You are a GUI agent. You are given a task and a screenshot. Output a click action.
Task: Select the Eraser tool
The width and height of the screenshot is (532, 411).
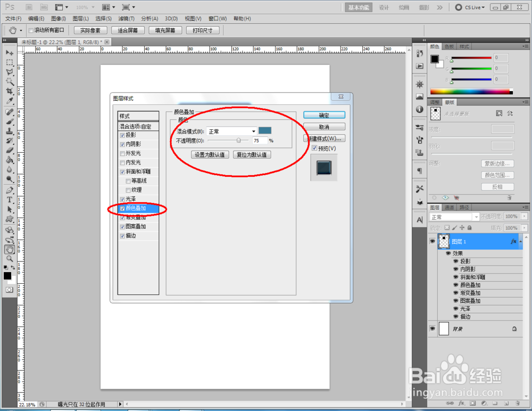[10, 150]
